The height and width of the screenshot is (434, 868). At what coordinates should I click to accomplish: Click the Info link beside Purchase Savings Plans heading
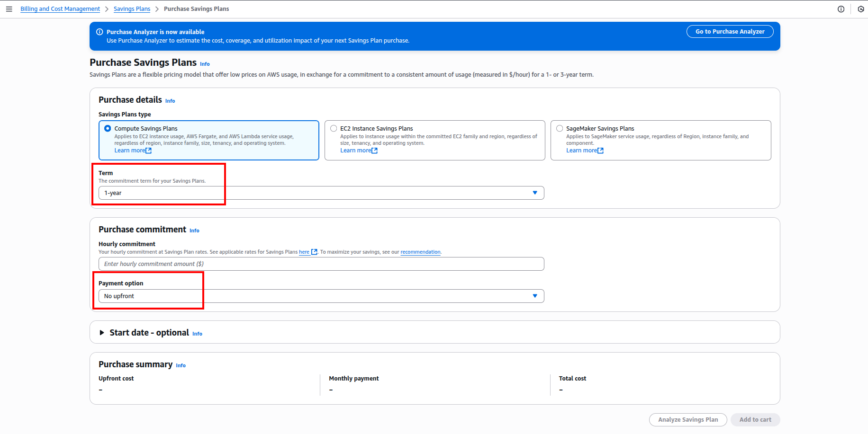[x=205, y=64]
